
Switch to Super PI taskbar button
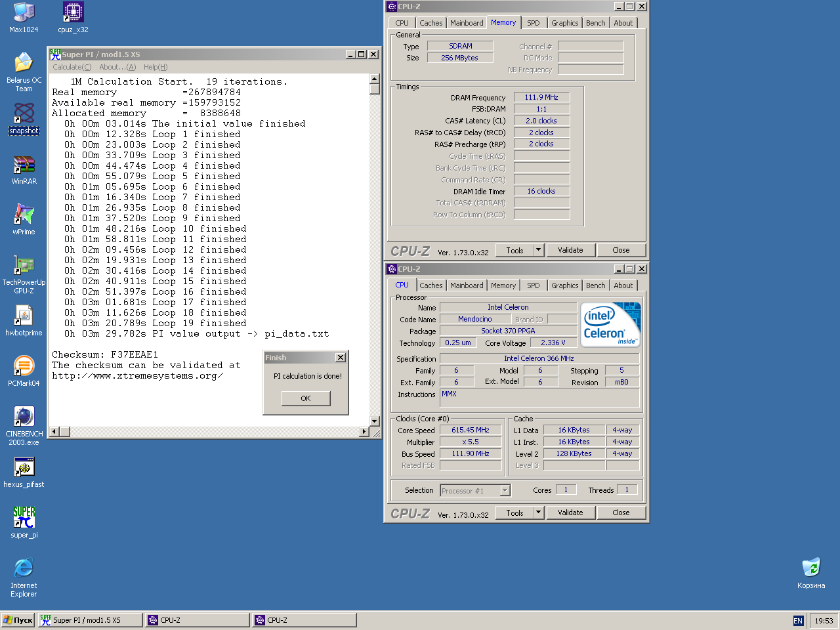click(90, 620)
